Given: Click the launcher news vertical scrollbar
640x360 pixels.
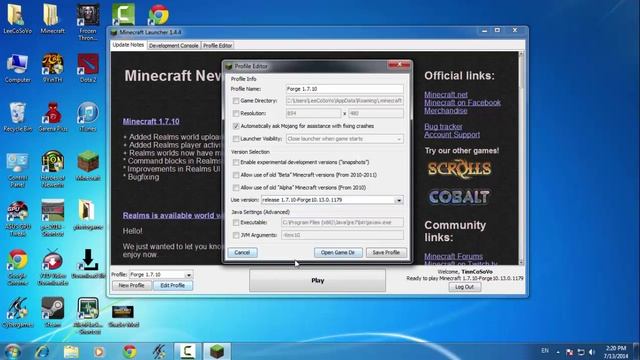Looking at the screenshot, I should tap(521, 158).
